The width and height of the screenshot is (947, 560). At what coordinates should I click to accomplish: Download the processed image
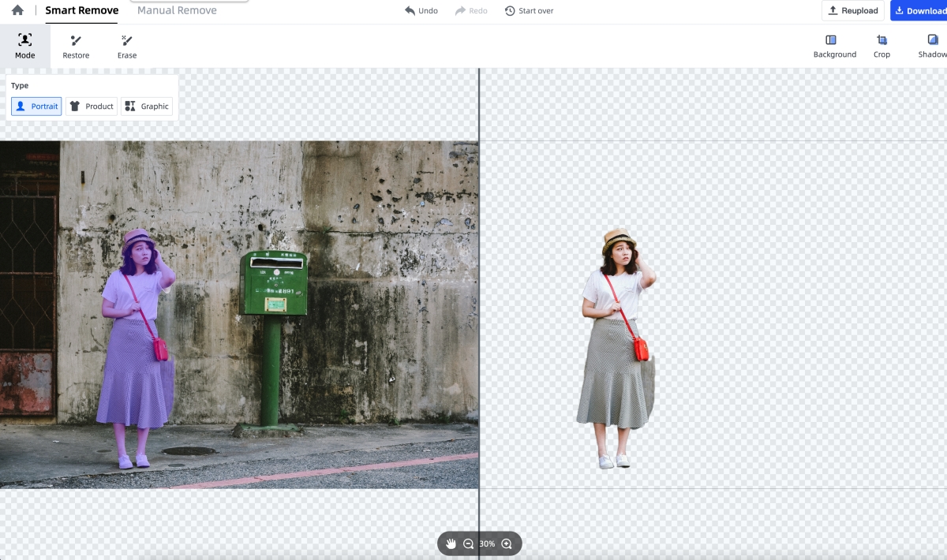(919, 11)
